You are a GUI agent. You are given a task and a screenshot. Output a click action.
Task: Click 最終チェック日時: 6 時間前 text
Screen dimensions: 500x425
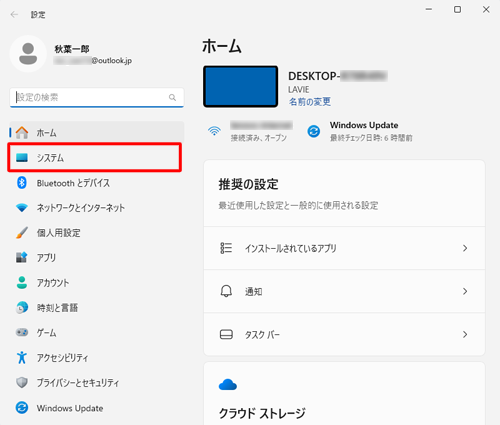(x=371, y=138)
